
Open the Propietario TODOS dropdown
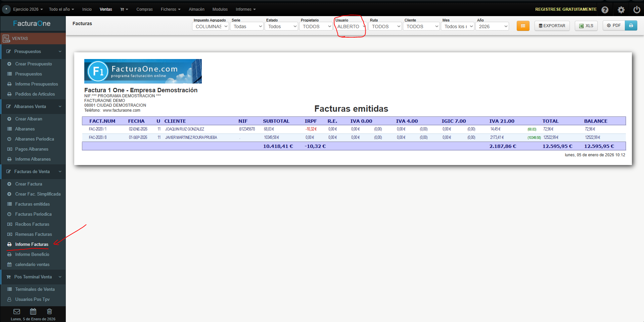pos(316,26)
